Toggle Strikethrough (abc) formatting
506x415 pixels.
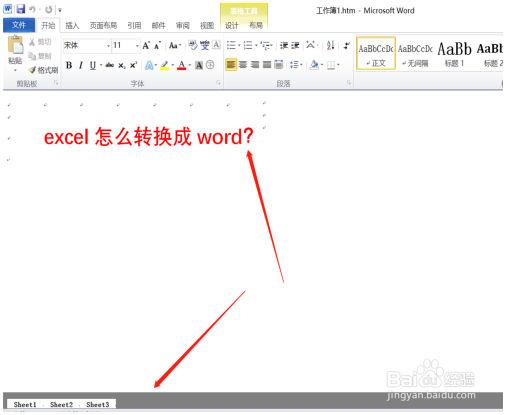[110, 65]
